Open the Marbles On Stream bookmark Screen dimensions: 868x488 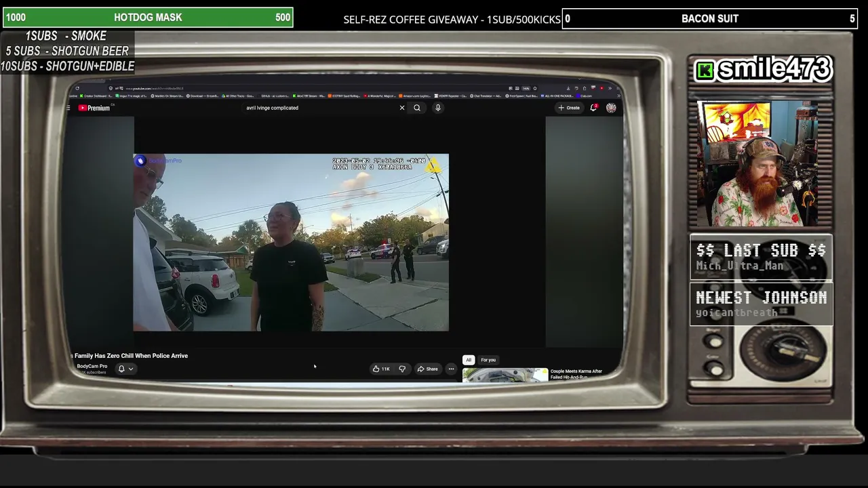coord(167,96)
